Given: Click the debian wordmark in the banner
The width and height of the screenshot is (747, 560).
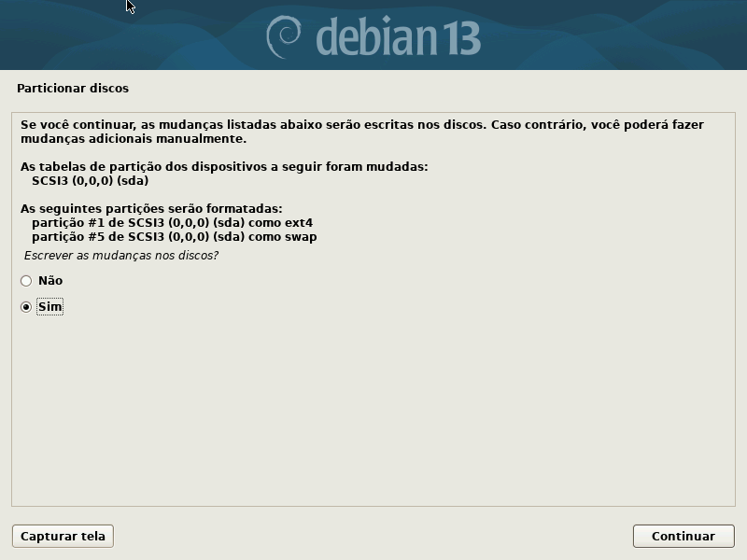Looking at the screenshot, I should click(x=376, y=37).
